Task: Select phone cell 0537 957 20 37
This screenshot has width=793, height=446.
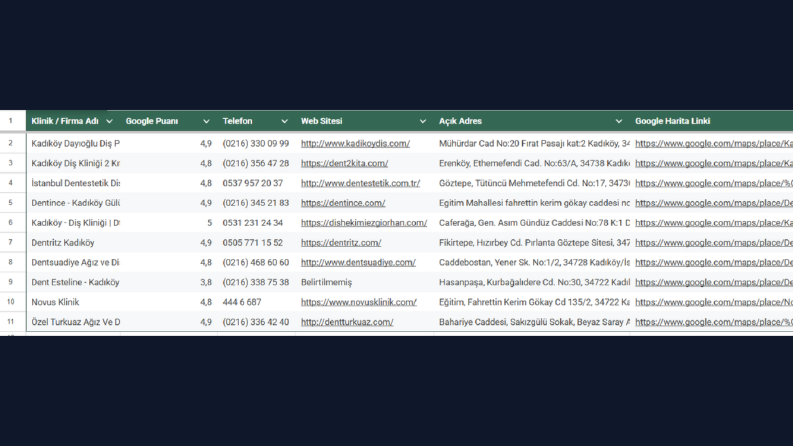Action: click(256, 183)
